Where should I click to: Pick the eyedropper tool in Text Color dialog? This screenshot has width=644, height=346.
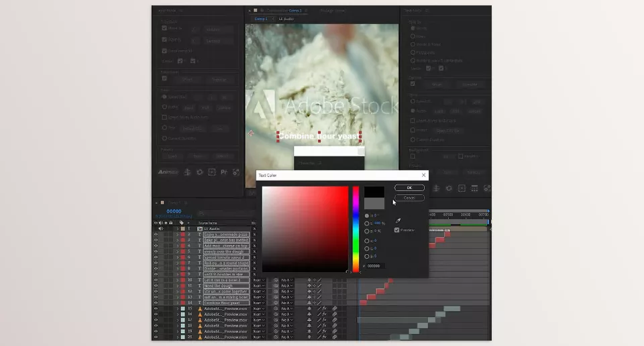tap(398, 221)
